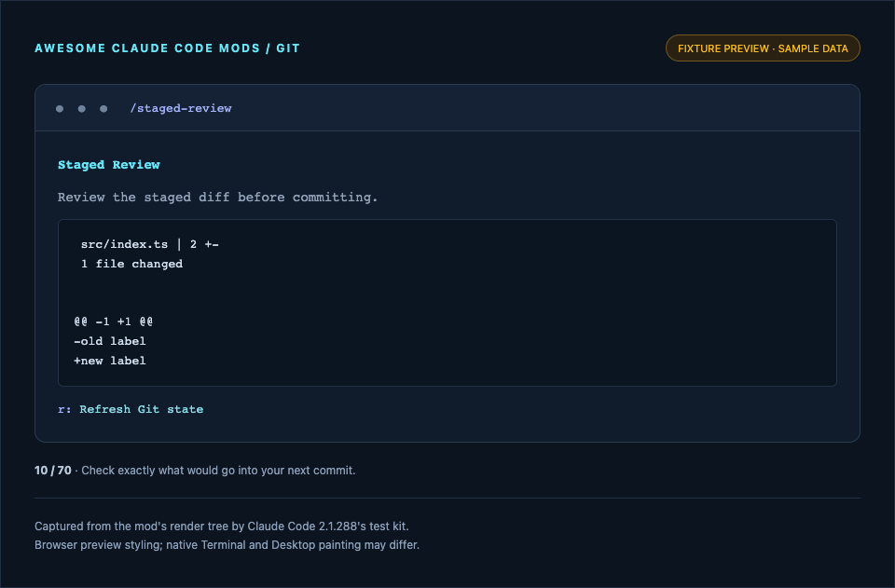Click the middle window dot in terminal header
Viewport: 895px width, 588px height.
82,109
